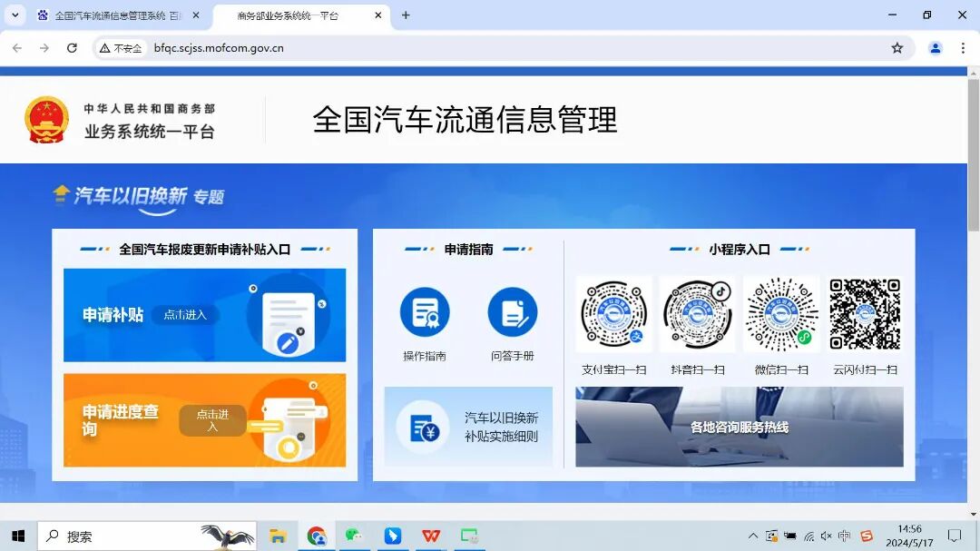Click the 支付宝扫一扫 QR code
980x551 pixels.
(613, 313)
